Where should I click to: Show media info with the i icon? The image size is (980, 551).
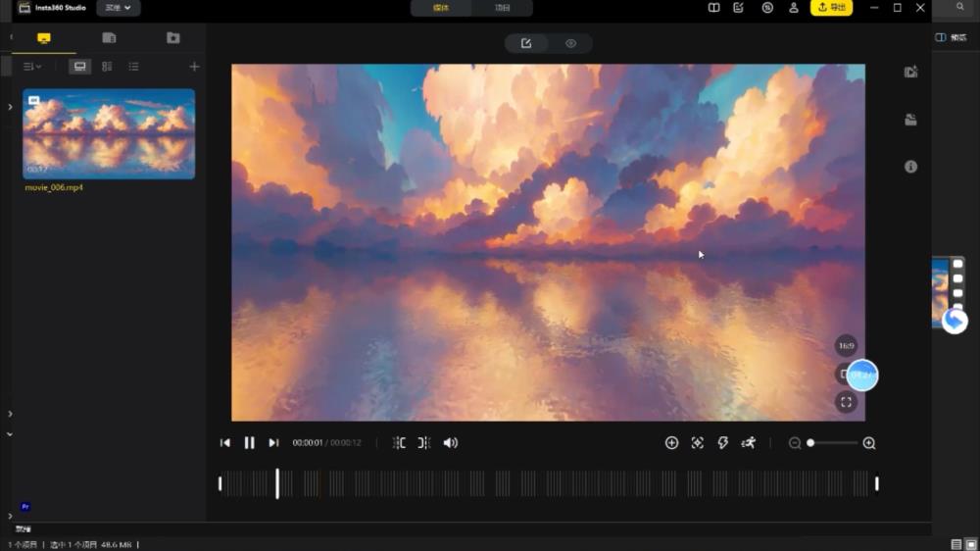(910, 167)
